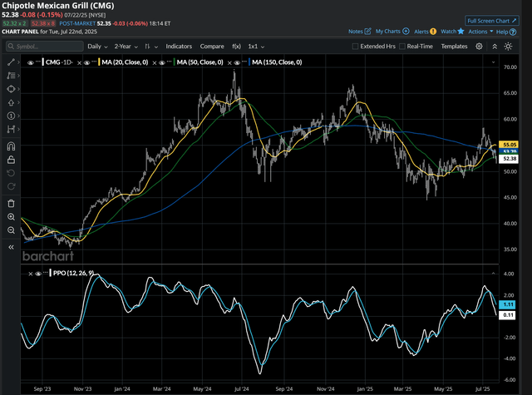The width and height of the screenshot is (532, 395).
Task: Open the Daily interval dropdown
Action: click(97, 47)
